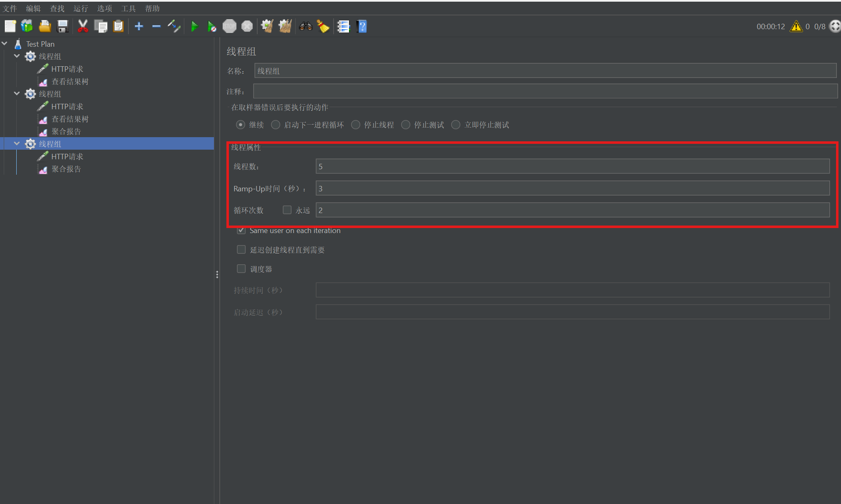Enable the 永远 forever loop checkbox
Image resolution: width=841 pixels, height=504 pixels.
[x=287, y=210]
